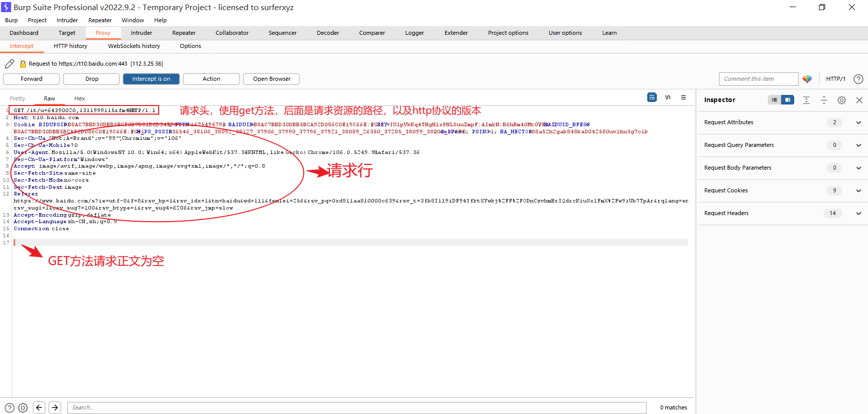868x414 pixels.
Task: Switch Inspector to list layout view
Action: 774,100
